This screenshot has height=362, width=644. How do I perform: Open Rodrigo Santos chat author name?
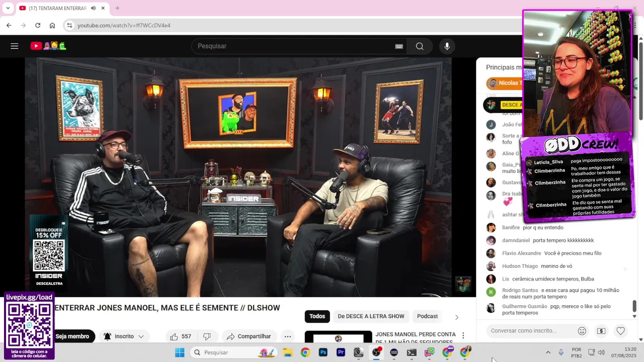[x=520, y=290]
